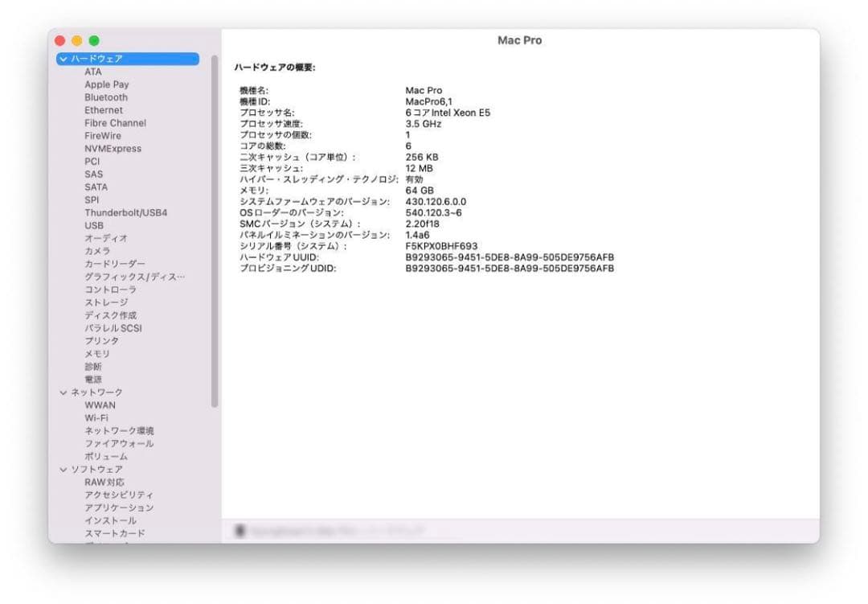868x604 pixels.
Task: Collapse the ソフトウェア section
Action: pyautogui.click(x=64, y=469)
